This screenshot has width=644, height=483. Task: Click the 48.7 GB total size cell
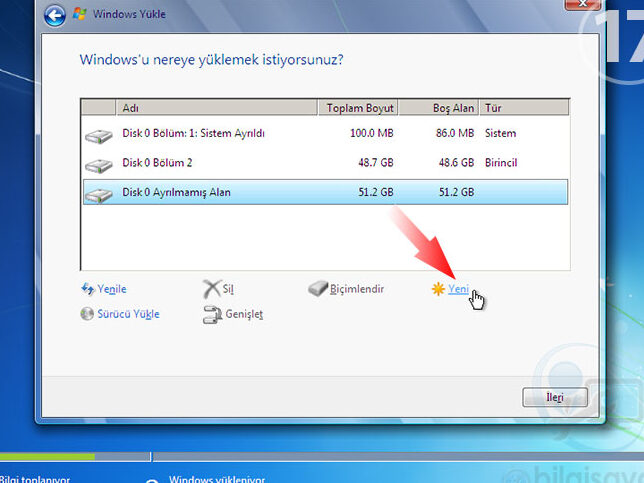[x=376, y=163]
